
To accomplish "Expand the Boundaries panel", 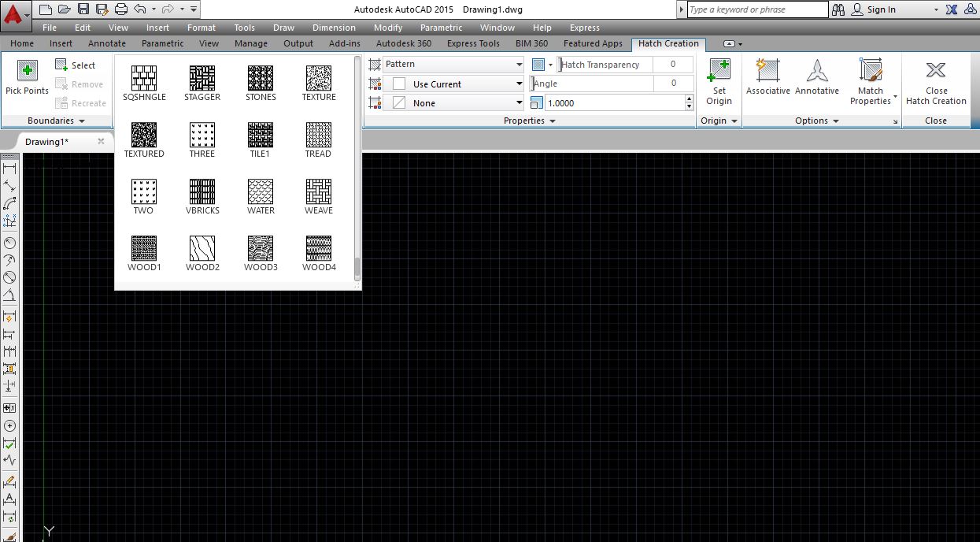I will pos(56,121).
